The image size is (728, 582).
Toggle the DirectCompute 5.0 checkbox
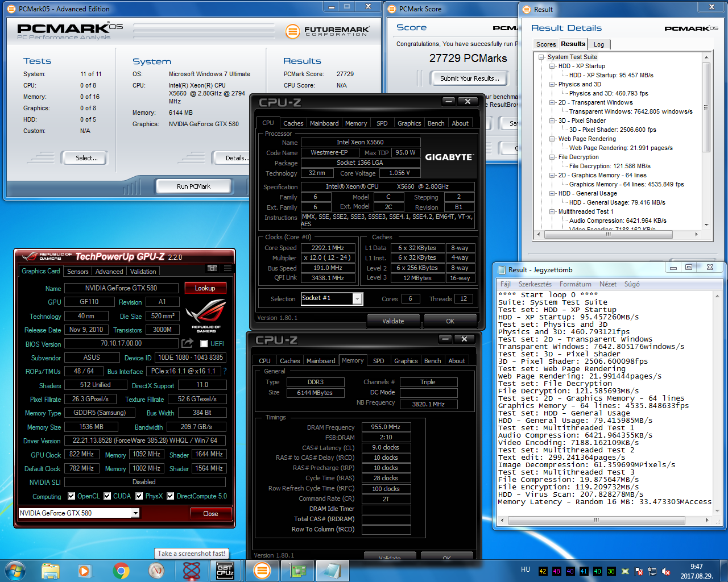pyautogui.click(x=170, y=496)
